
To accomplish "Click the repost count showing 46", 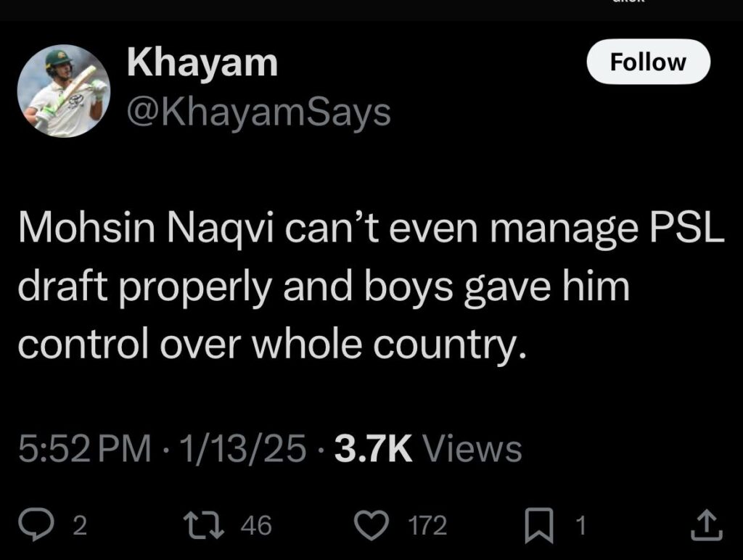I will [255, 526].
